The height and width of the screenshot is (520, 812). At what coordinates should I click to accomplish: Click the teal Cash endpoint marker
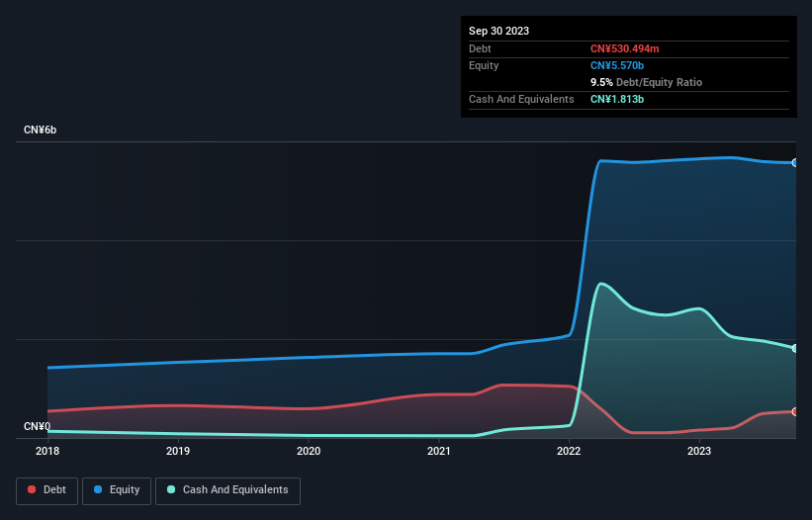pyautogui.click(x=795, y=348)
